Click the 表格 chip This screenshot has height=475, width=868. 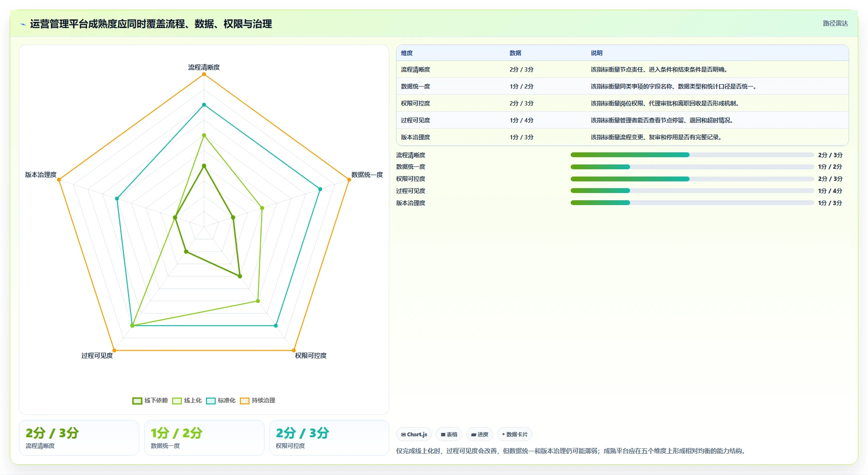point(449,434)
